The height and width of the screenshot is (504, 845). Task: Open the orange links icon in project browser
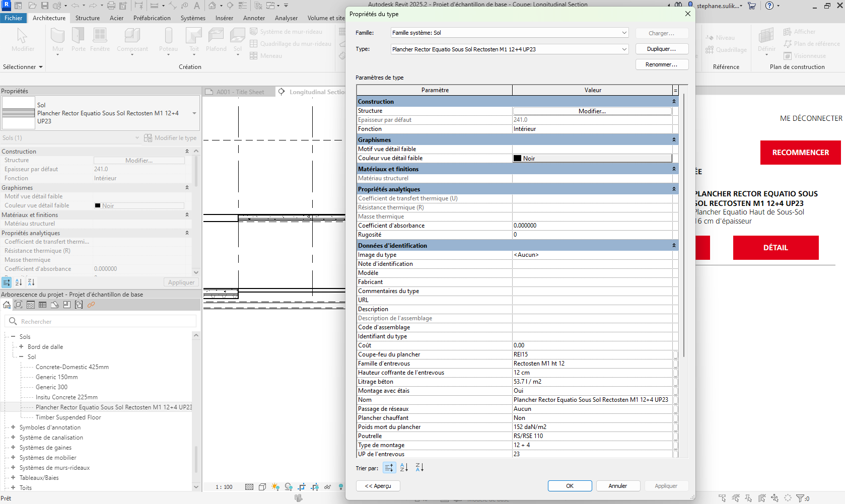click(x=91, y=305)
